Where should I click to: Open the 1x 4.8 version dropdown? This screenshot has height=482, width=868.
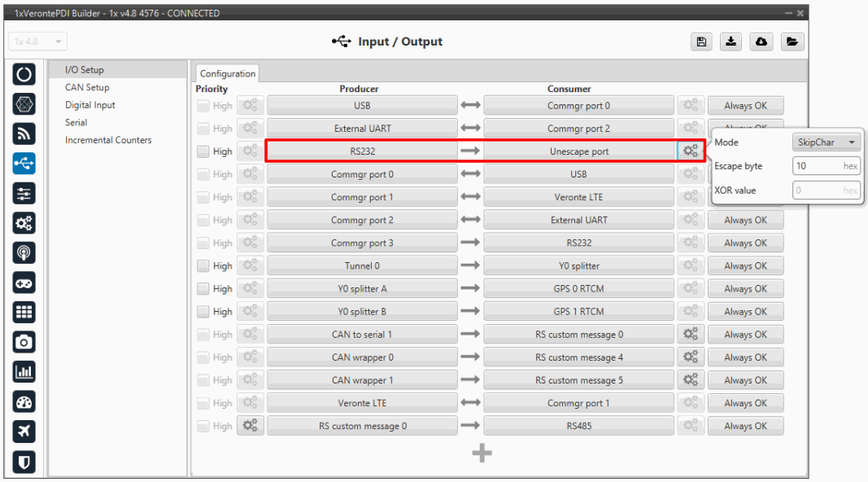pos(37,42)
